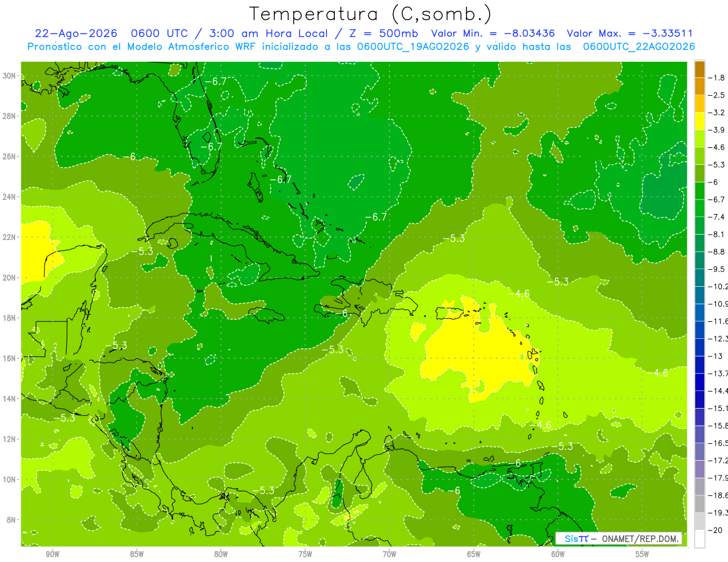Image resolution: width=728 pixels, height=562 pixels.
Task: Click the longitude axis label '55W'
Action: (642, 555)
